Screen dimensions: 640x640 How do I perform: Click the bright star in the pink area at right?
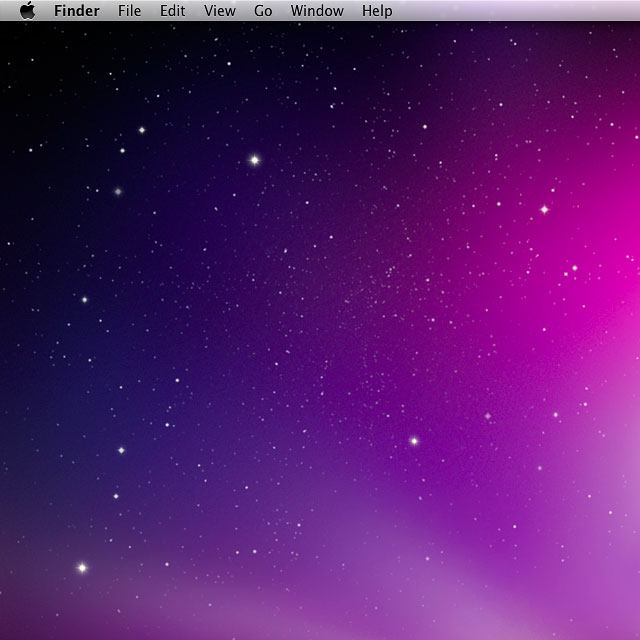545,210
